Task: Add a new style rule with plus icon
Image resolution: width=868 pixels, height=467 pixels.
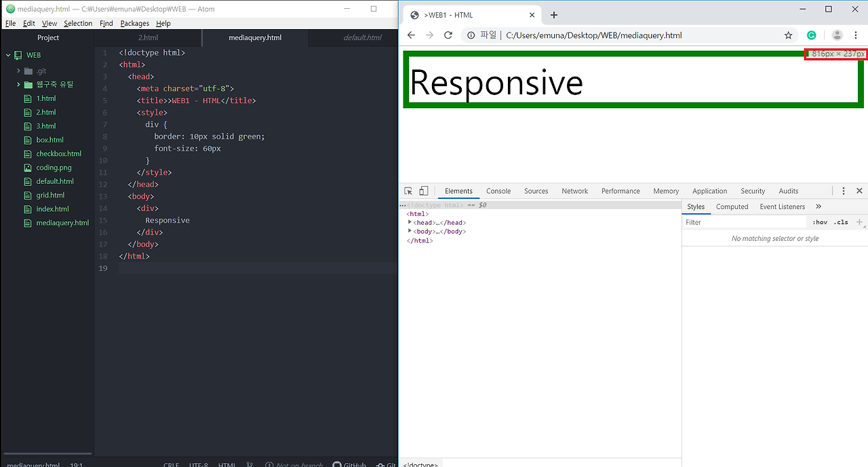Action: click(859, 223)
